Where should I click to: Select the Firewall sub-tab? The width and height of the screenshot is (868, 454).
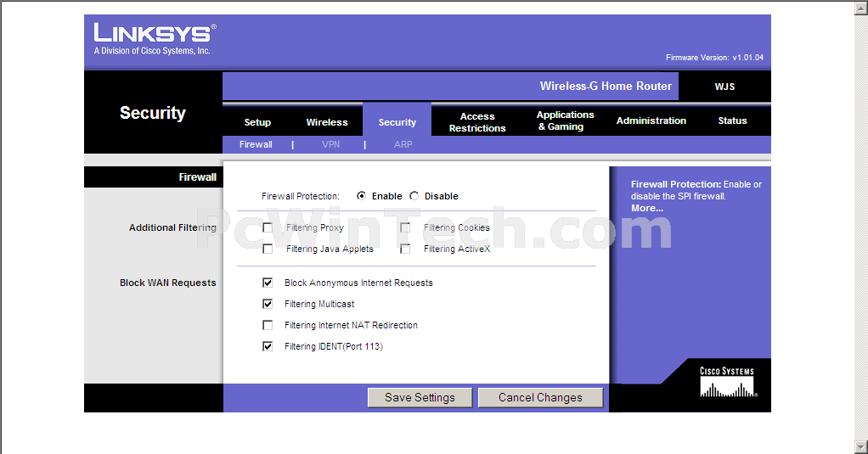point(256,144)
